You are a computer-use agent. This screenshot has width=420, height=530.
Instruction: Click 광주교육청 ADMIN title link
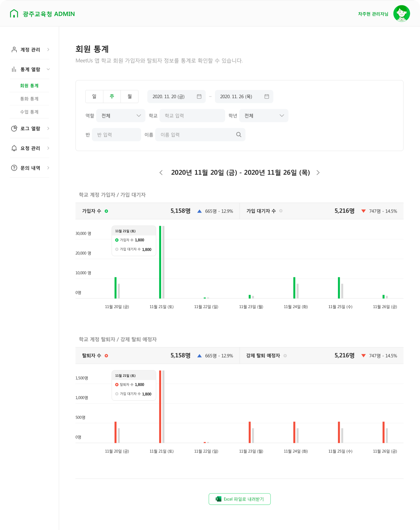(49, 14)
